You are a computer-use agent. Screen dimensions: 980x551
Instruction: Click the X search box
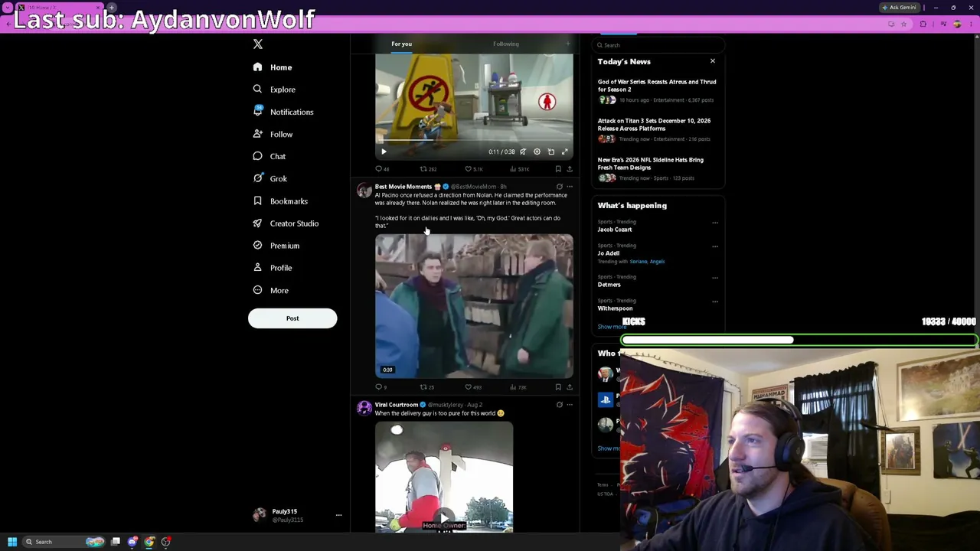tap(658, 45)
